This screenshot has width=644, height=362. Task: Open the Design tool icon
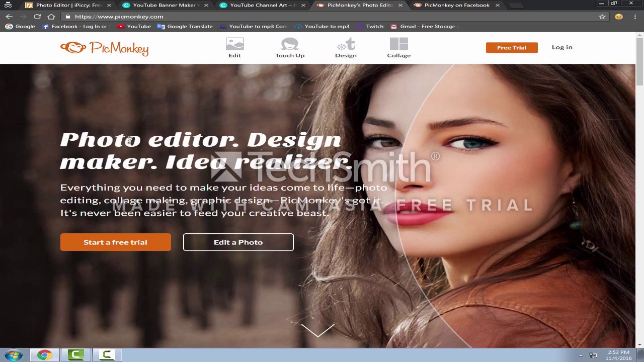coord(346,48)
